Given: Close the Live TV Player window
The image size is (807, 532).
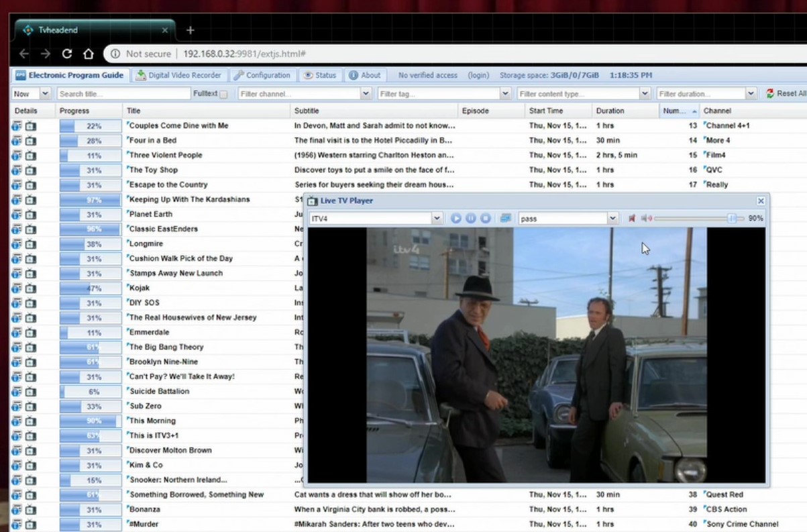Looking at the screenshot, I should [x=761, y=201].
